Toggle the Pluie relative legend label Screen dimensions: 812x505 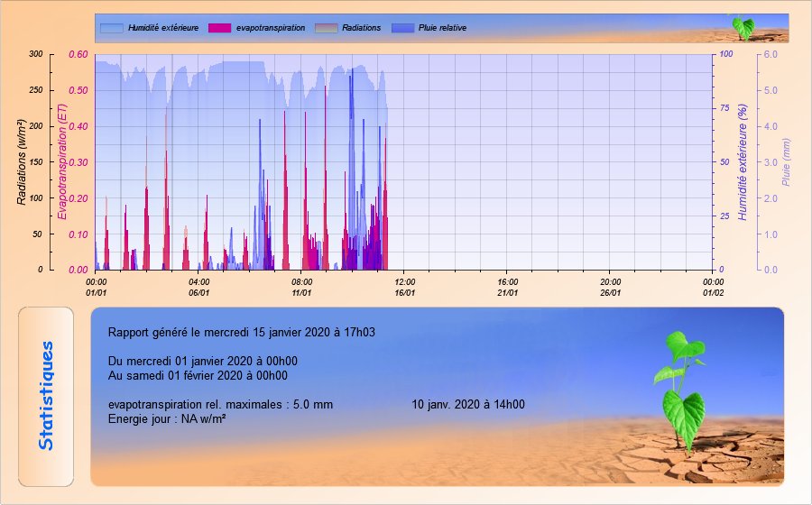coord(442,28)
